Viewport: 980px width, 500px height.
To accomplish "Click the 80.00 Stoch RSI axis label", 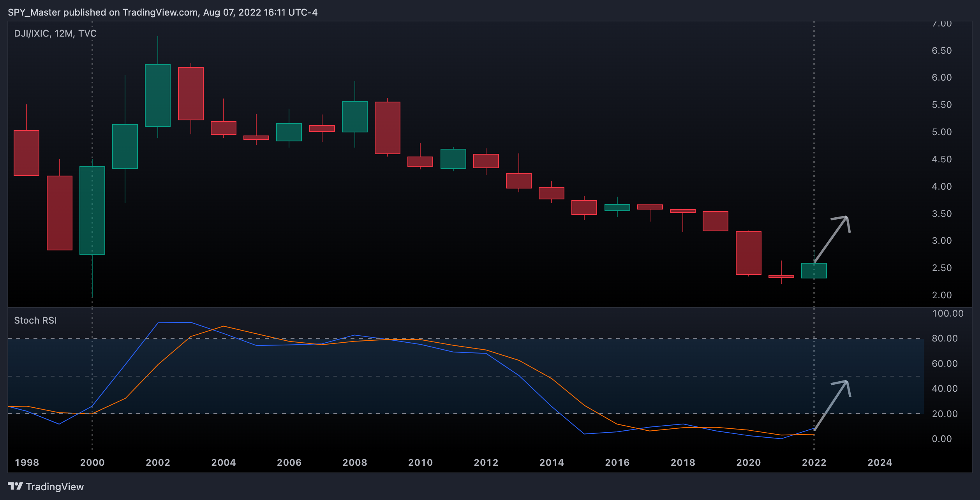I will (x=945, y=338).
